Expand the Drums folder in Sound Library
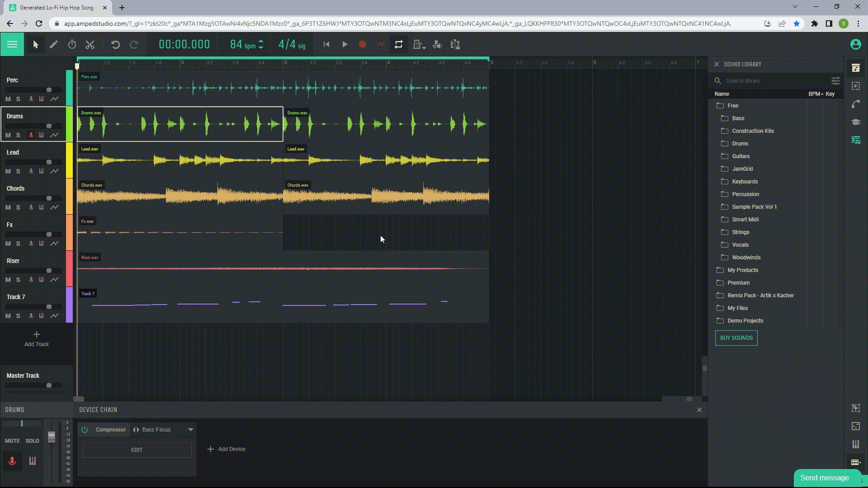This screenshot has height=488, width=868. click(x=741, y=143)
